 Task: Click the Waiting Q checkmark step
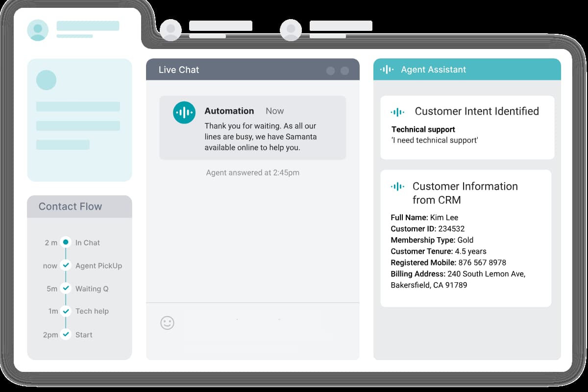tap(66, 289)
